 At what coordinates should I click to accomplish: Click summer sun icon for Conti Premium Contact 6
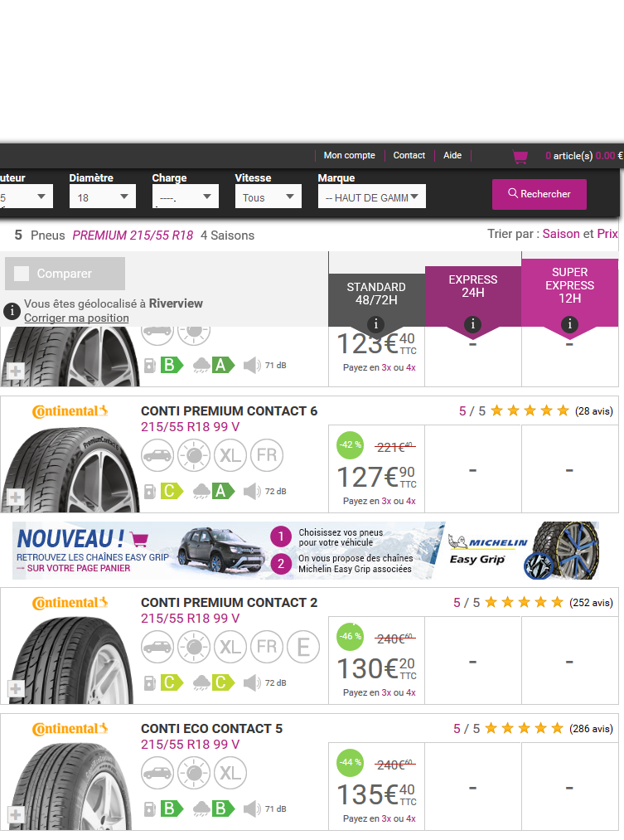pyautogui.click(x=194, y=455)
